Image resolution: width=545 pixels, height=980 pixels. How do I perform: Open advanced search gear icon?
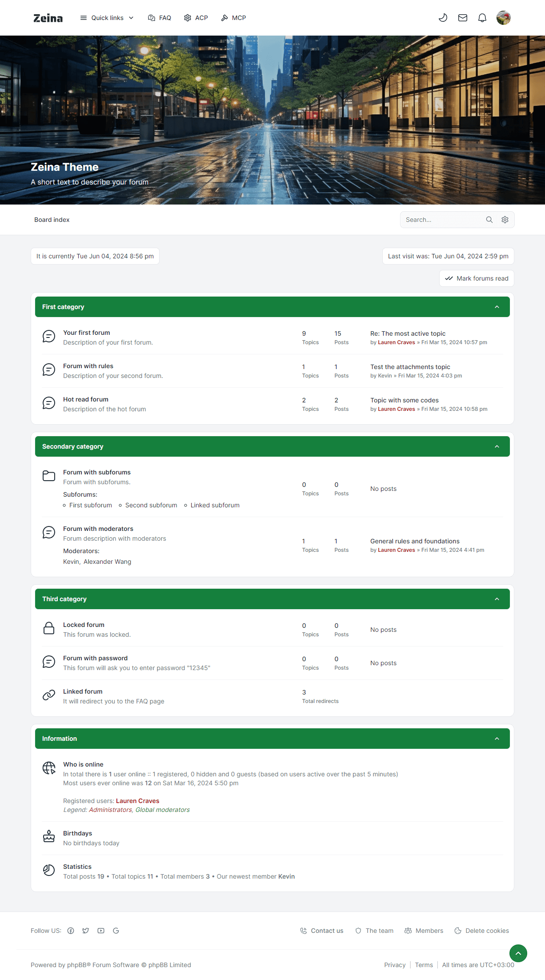[505, 219]
